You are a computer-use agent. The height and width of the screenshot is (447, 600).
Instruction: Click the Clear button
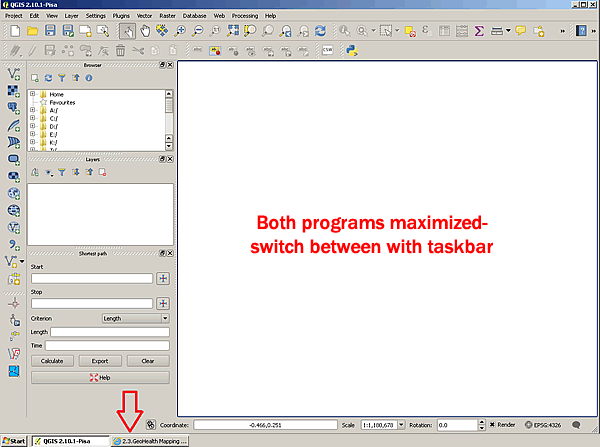coord(148,361)
